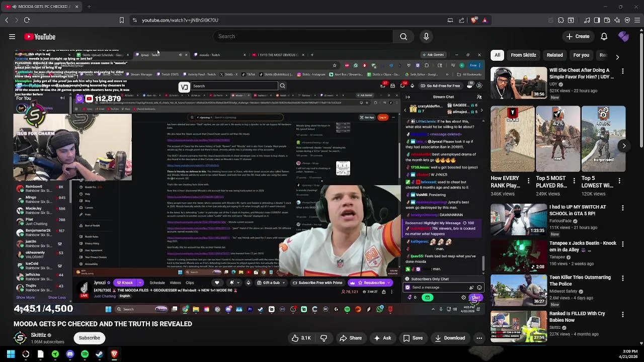The height and width of the screenshot is (362, 644).
Task: Open Leo AI sparkle icon
Action: (617, 20)
